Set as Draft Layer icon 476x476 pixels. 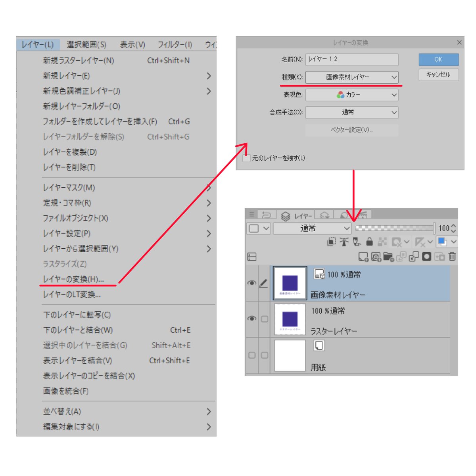click(x=357, y=242)
